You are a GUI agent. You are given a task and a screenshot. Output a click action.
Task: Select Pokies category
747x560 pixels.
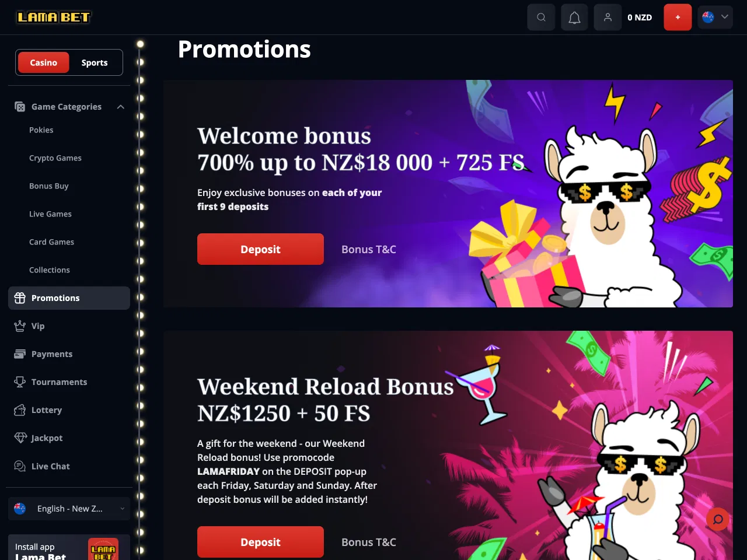click(41, 130)
